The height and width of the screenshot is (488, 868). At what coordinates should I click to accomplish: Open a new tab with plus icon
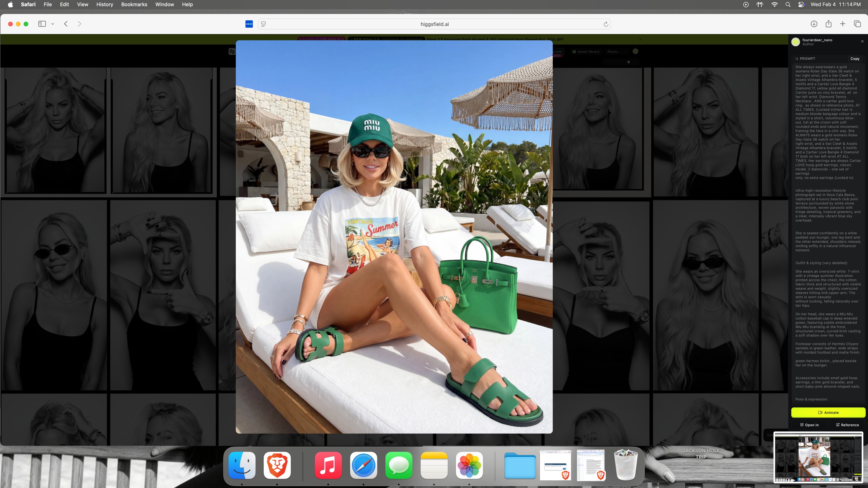(x=843, y=24)
